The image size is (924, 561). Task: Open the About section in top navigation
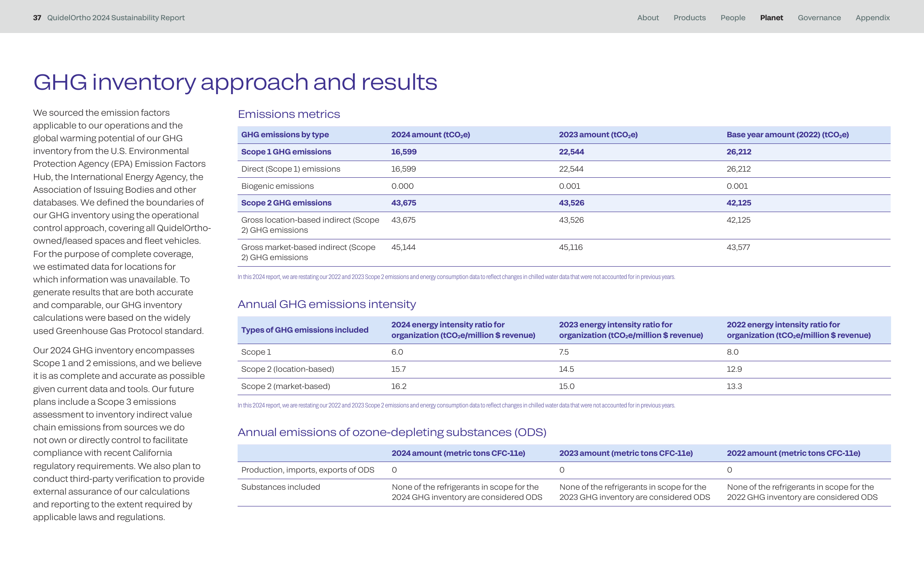pyautogui.click(x=648, y=18)
